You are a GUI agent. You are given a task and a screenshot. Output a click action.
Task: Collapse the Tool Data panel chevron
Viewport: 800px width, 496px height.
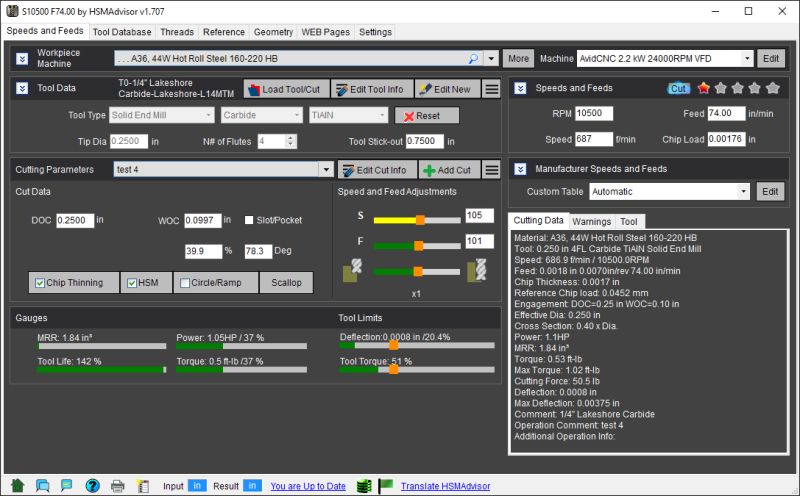(22, 88)
